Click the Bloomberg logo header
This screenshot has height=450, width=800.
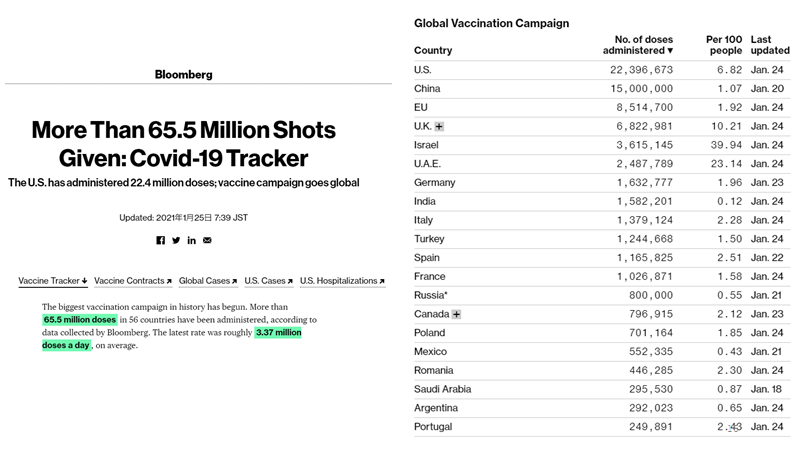(x=184, y=74)
